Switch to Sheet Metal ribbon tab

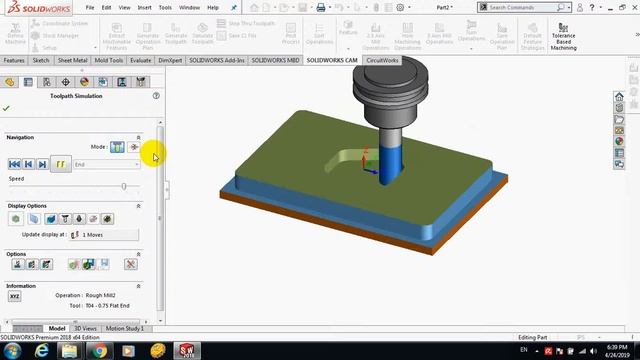tap(72, 60)
